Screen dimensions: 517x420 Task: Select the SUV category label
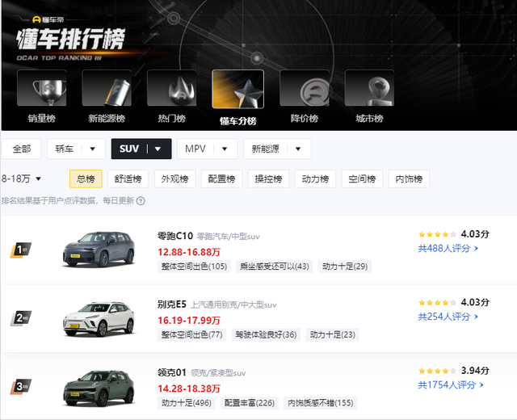129,149
